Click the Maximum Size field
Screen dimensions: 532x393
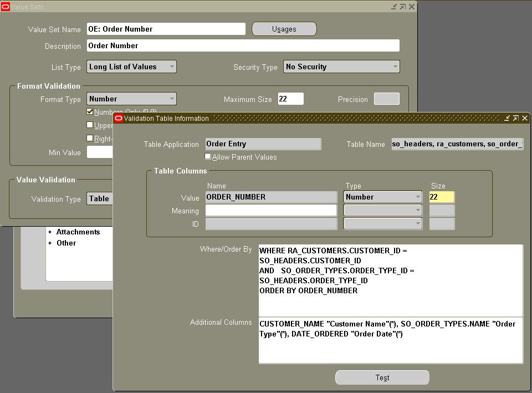click(290, 98)
